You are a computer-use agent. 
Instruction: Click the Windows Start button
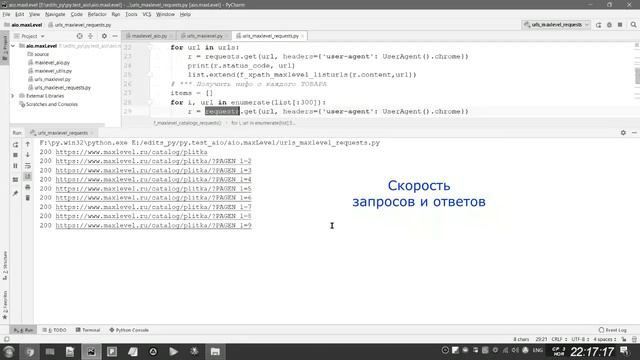point(9,351)
